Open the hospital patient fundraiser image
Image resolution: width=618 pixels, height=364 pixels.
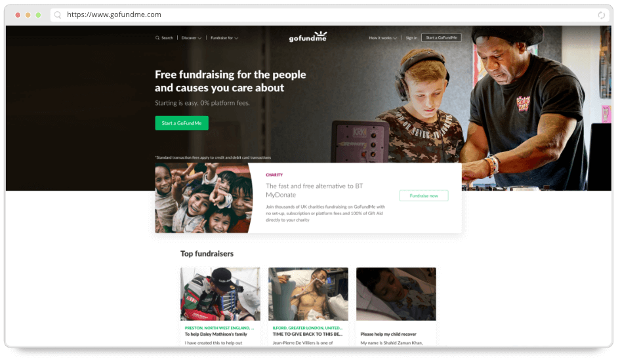pos(308,294)
